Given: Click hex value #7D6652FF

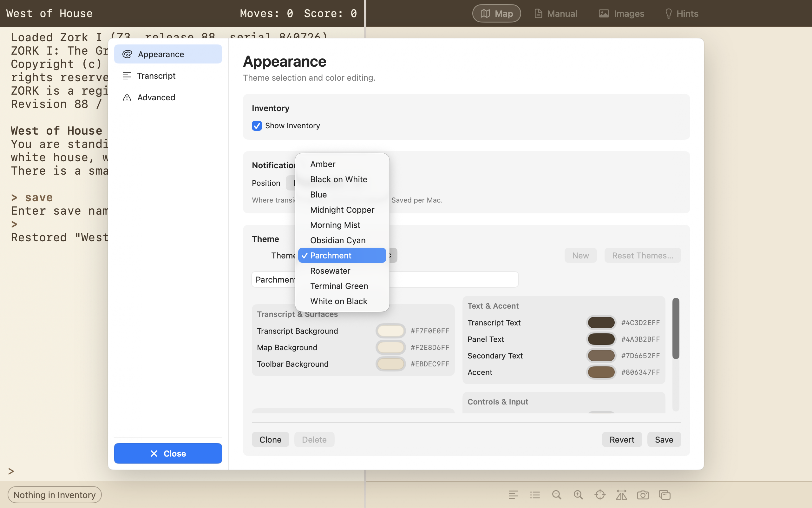Looking at the screenshot, I should (640, 356).
